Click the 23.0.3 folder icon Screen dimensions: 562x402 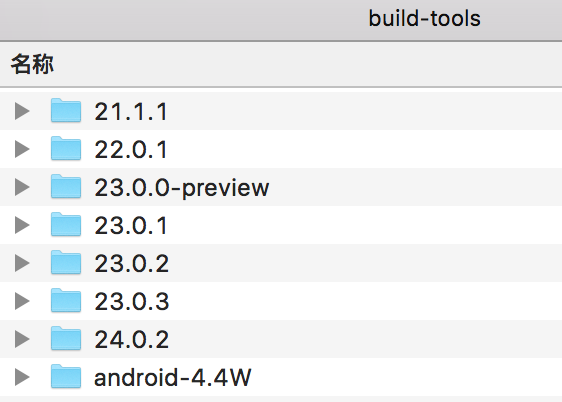[66, 300]
